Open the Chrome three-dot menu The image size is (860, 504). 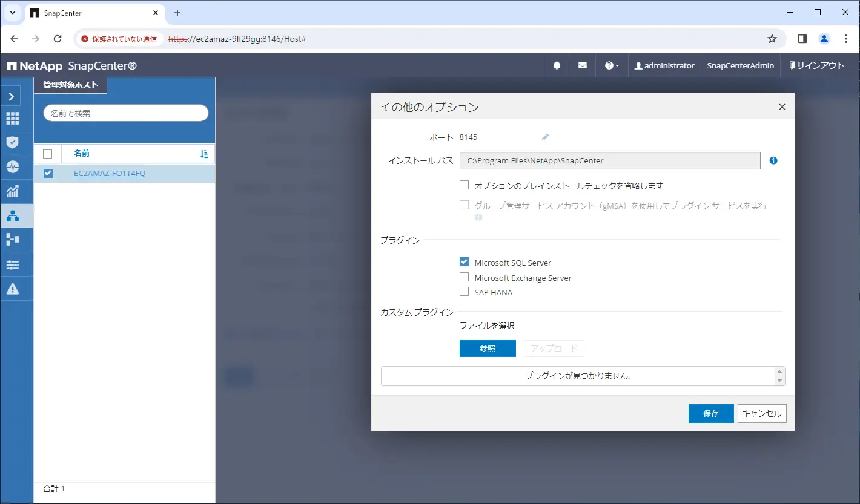point(846,39)
